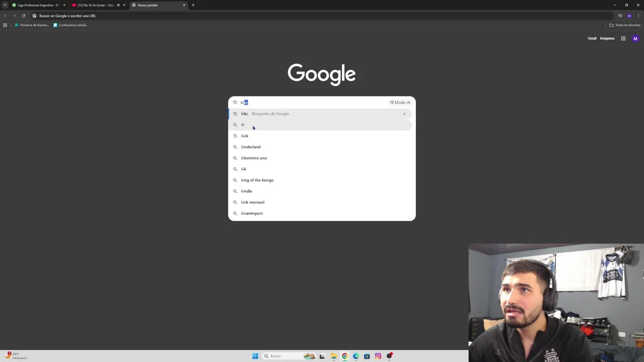Reload the current page

[23, 16]
